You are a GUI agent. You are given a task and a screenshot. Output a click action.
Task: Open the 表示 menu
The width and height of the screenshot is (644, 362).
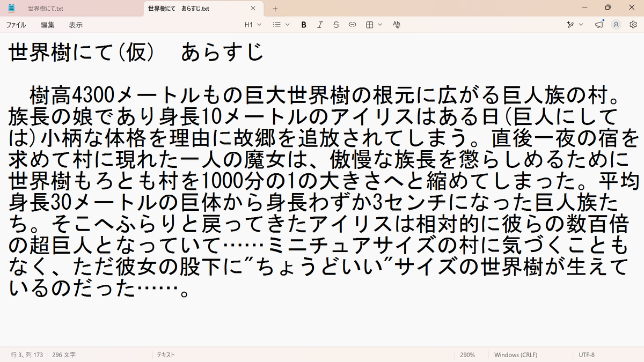(x=76, y=25)
